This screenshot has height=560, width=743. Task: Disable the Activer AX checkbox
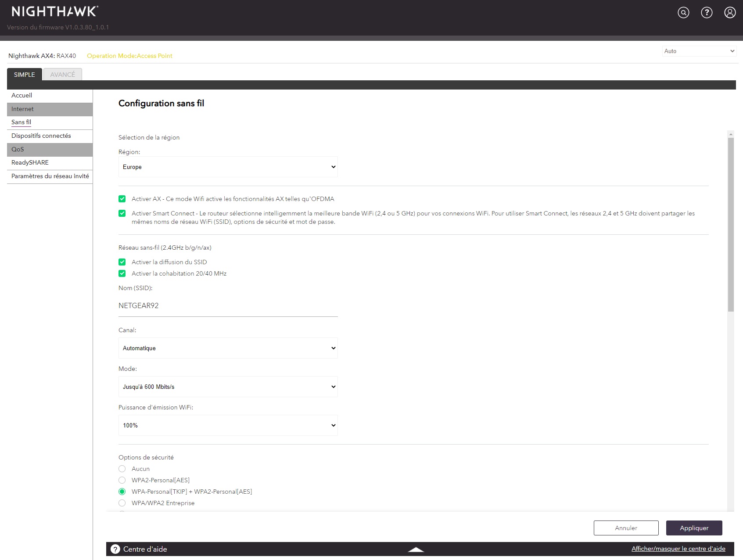click(122, 199)
